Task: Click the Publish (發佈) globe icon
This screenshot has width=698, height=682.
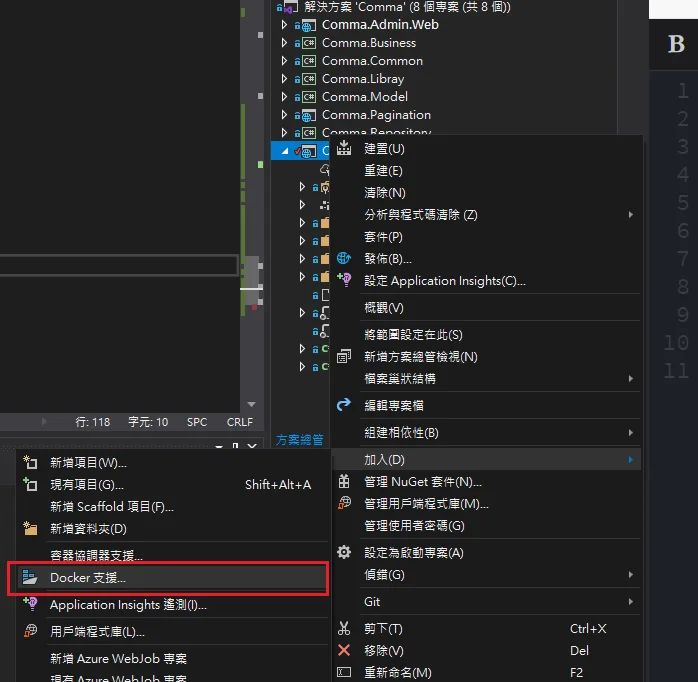Action: 344,258
